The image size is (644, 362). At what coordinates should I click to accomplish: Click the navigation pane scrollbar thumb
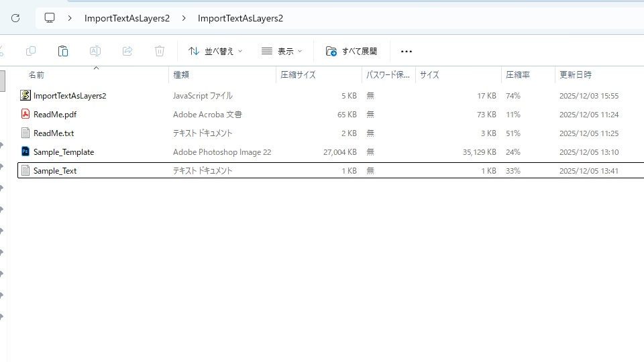click(x=2, y=81)
